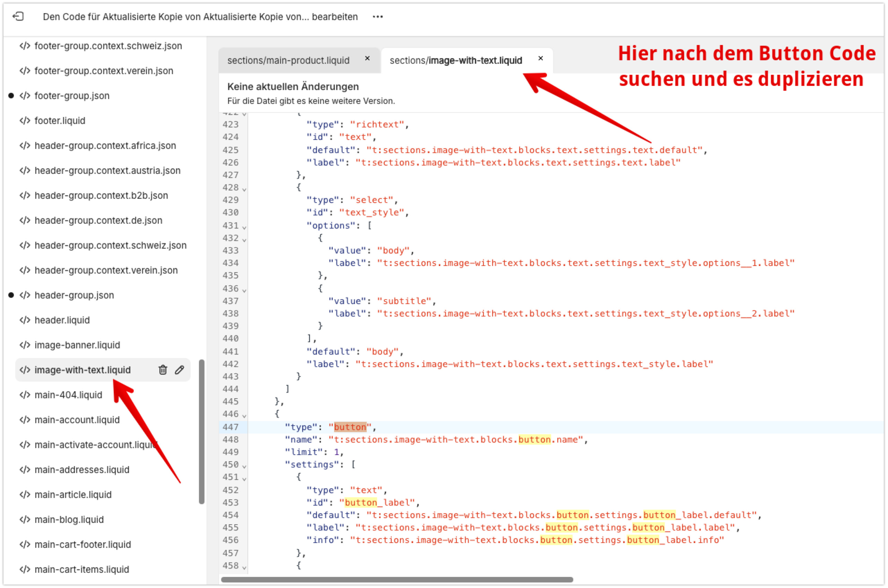Viewport: 888px width, 588px height.
Task: Fold the button block at line 446
Action: (244, 416)
